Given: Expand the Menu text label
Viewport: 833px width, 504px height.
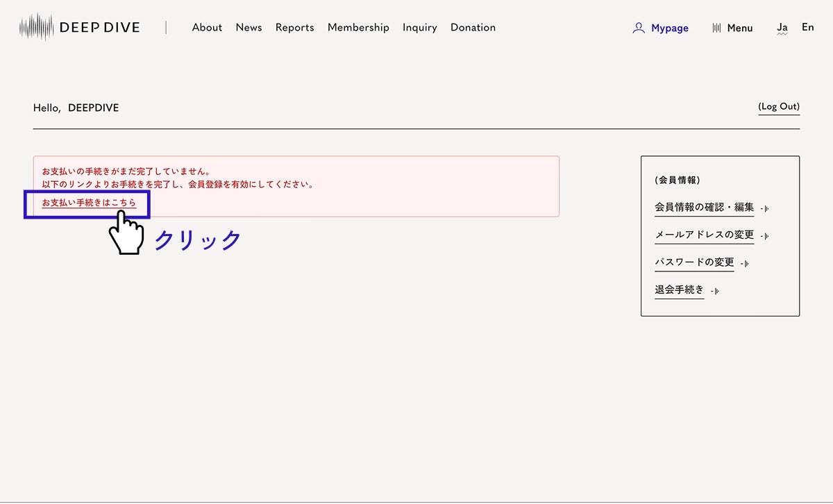Looking at the screenshot, I should [x=740, y=28].
